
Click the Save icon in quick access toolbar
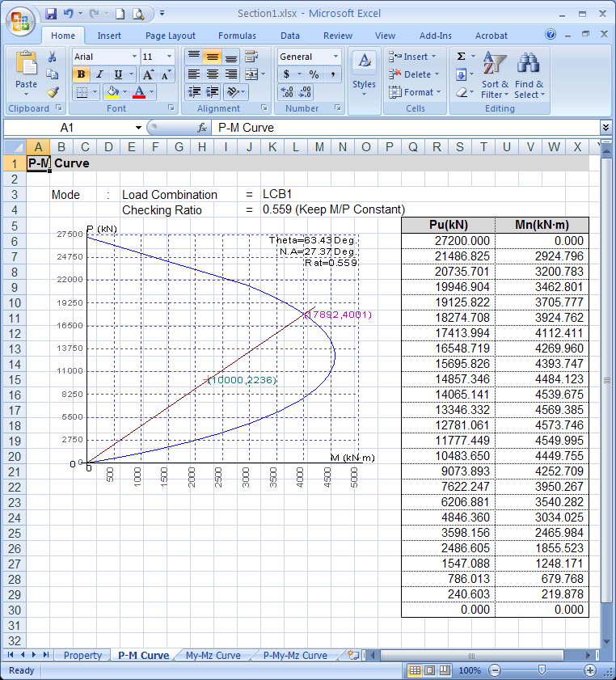click(51, 14)
